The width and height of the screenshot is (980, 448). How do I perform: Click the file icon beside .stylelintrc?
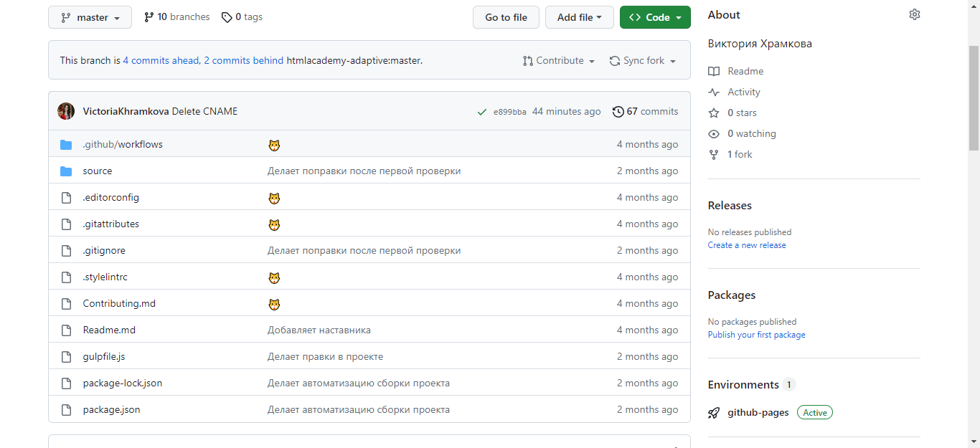pos(66,277)
